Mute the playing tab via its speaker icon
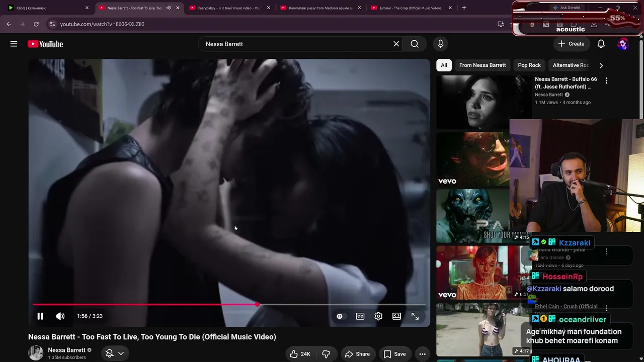Image resolution: width=644 pixels, height=362 pixels. 169,8
